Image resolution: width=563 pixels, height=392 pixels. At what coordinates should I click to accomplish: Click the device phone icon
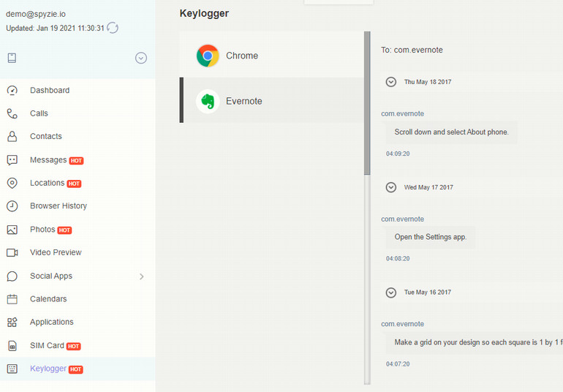[x=12, y=58]
